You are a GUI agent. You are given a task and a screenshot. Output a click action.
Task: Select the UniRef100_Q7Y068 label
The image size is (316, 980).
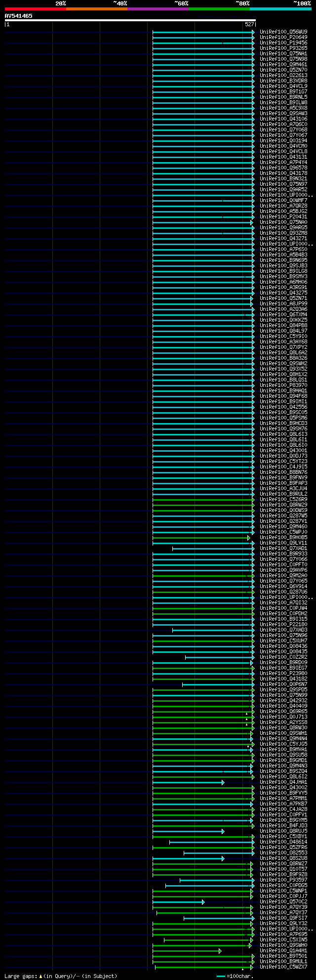pos(283,129)
